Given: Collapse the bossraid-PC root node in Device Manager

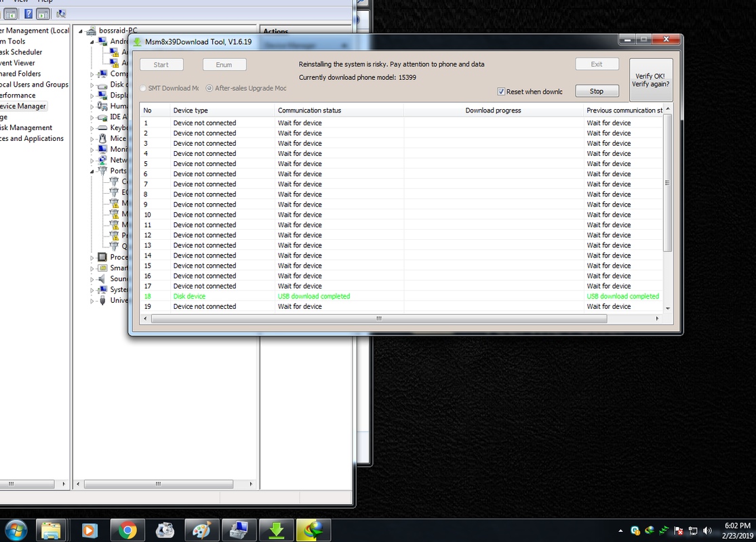Looking at the screenshot, I should pyautogui.click(x=81, y=31).
